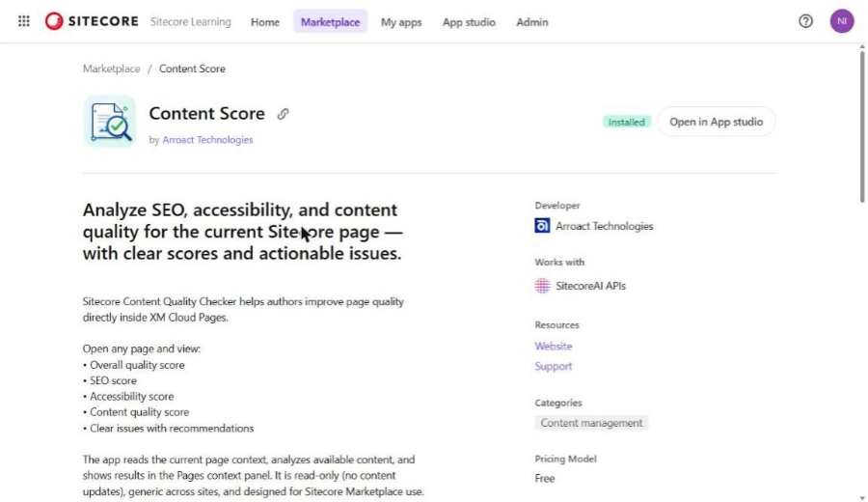Click 'Open any page and view:' text
The height and width of the screenshot is (502, 868).
[x=142, y=349]
